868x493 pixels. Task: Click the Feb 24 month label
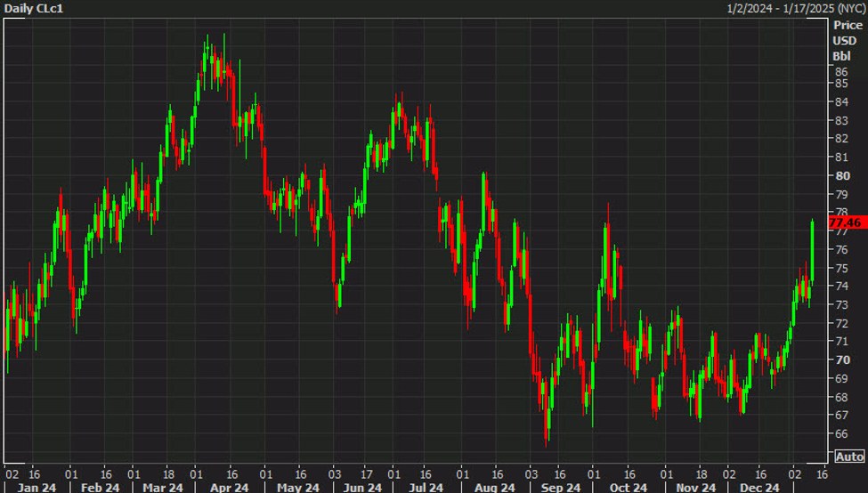point(100,487)
